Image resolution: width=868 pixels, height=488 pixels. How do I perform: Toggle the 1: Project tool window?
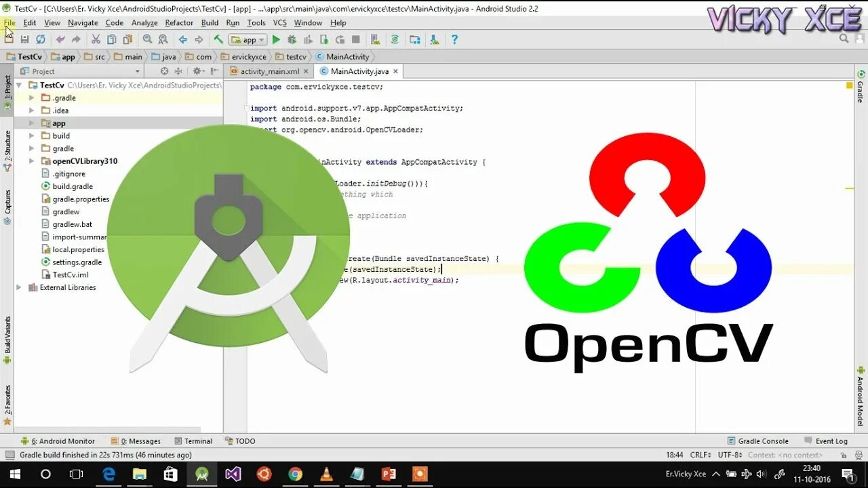[7, 91]
